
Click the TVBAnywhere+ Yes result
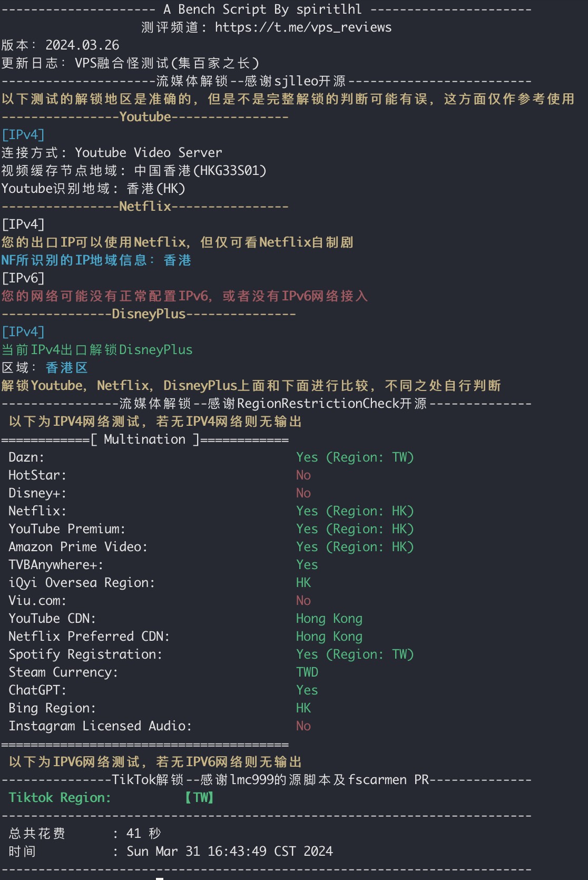coord(307,565)
